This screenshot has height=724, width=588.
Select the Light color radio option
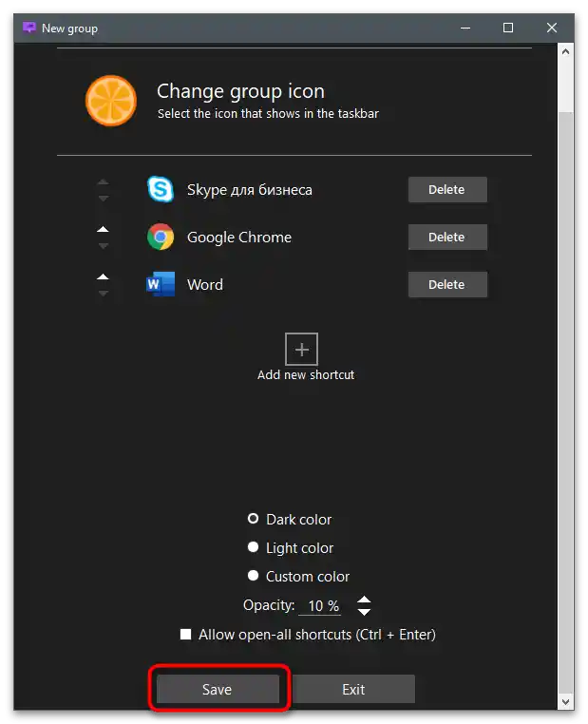(253, 547)
